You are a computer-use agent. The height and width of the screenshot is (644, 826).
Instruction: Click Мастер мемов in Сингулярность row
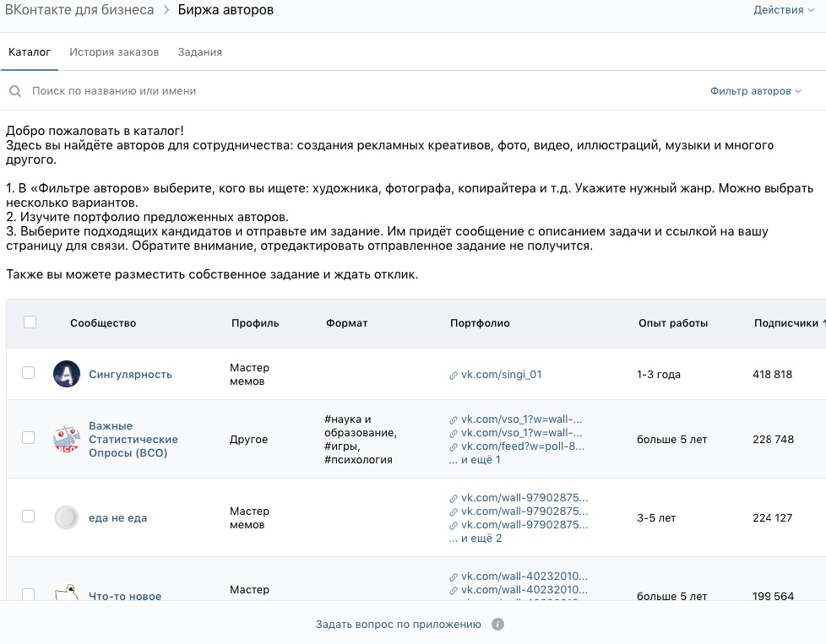[x=249, y=375]
